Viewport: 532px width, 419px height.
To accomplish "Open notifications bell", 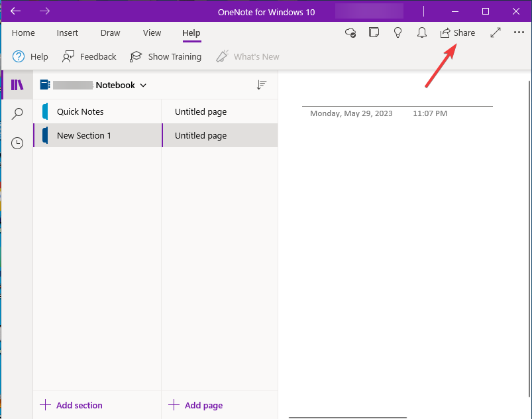I will (422, 32).
